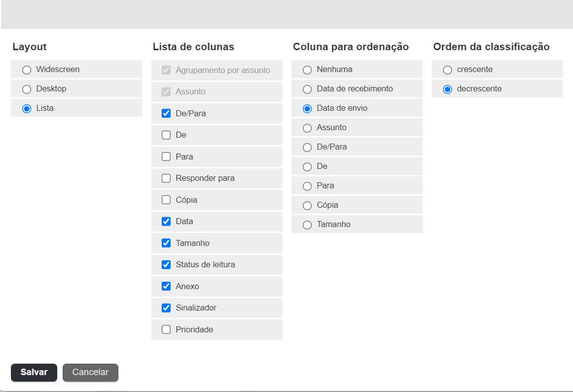This screenshot has width=573, height=392.
Task: Set sorting column to Nenhuma
Action: coord(307,70)
